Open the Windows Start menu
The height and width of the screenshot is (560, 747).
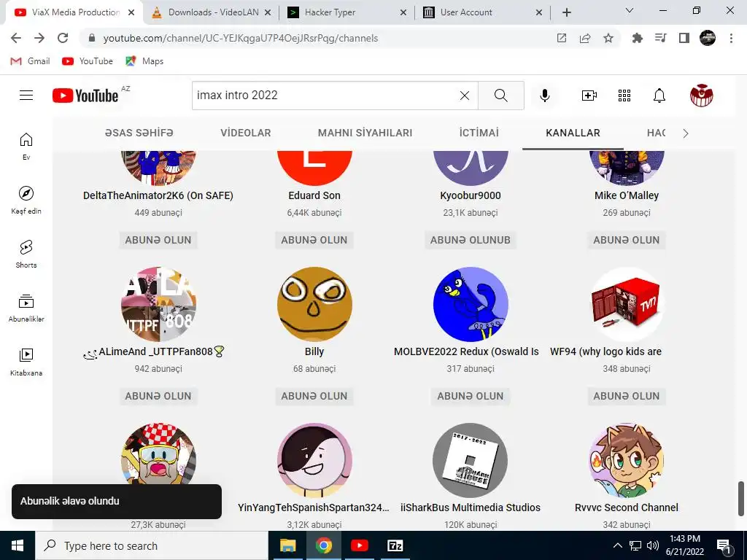coord(18,545)
